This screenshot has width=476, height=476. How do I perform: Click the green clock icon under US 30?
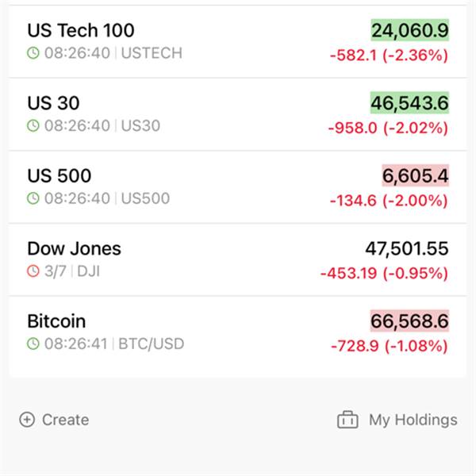[33, 125]
